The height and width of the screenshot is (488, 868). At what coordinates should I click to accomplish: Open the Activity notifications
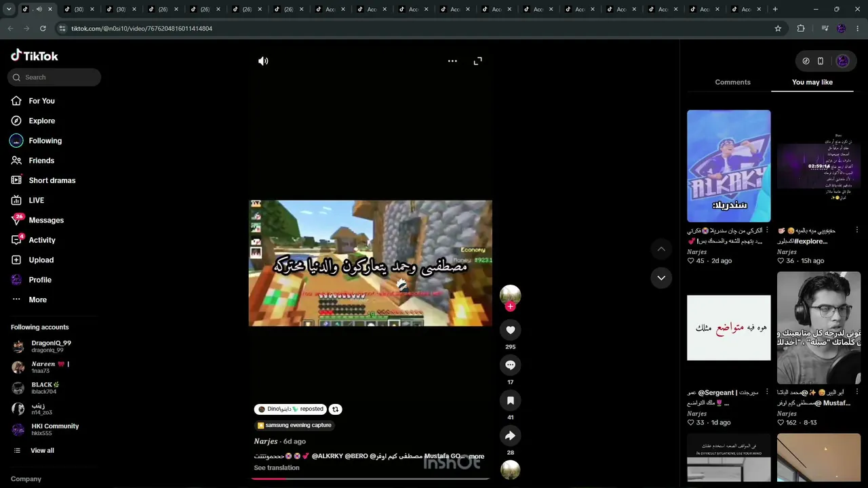coord(42,240)
